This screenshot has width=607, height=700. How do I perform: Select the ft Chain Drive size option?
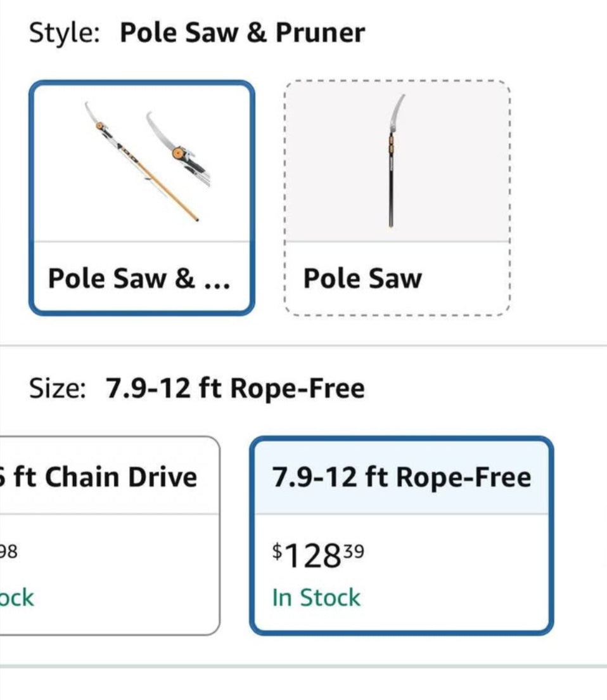(x=109, y=535)
